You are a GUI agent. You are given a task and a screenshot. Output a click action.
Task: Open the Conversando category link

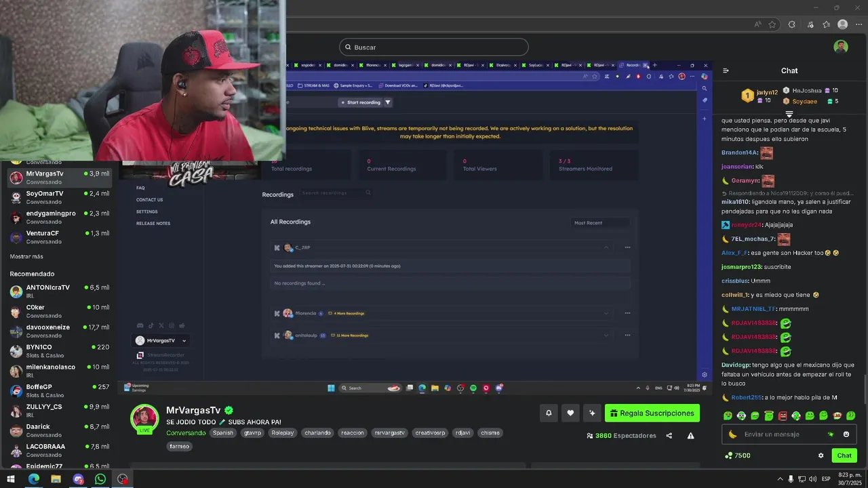click(185, 432)
